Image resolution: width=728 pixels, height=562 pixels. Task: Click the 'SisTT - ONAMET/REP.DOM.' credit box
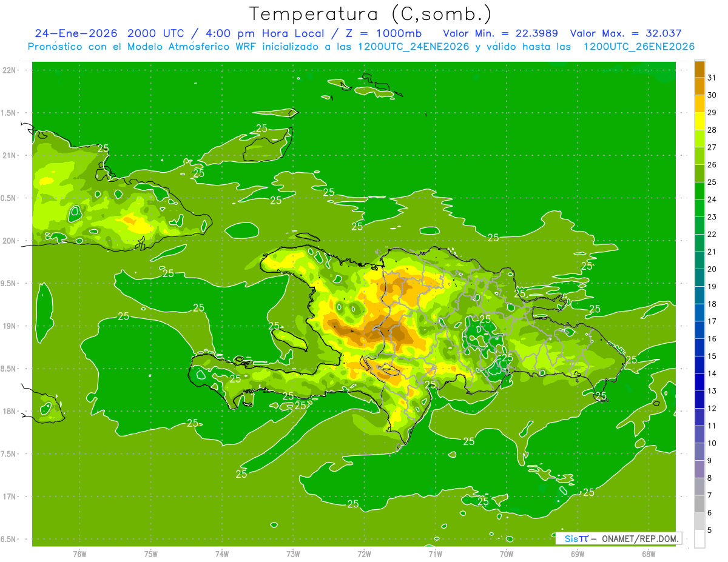[x=618, y=538]
